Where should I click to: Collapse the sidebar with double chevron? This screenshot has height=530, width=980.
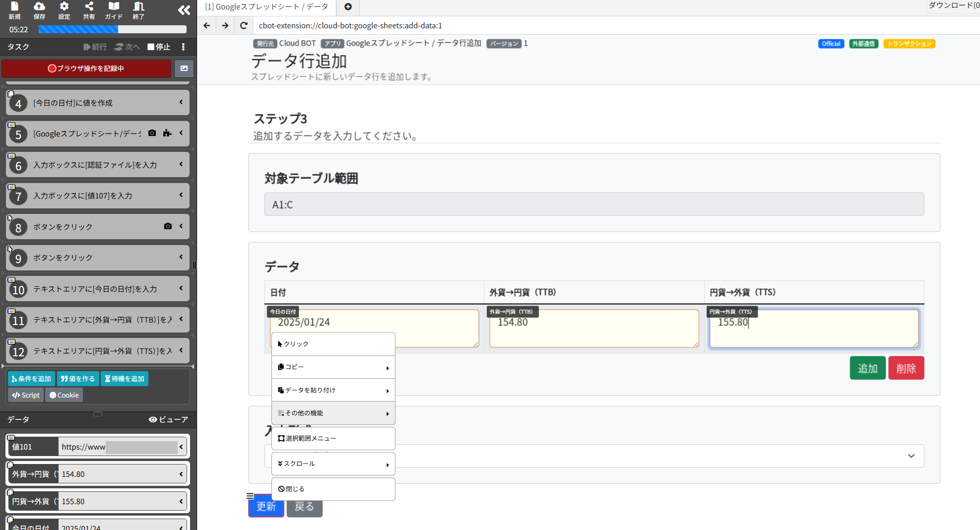[x=184, y=10]
